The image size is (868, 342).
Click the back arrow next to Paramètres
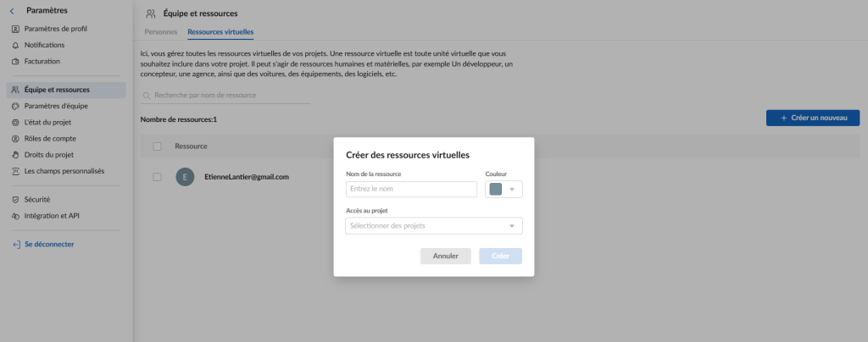12,10
